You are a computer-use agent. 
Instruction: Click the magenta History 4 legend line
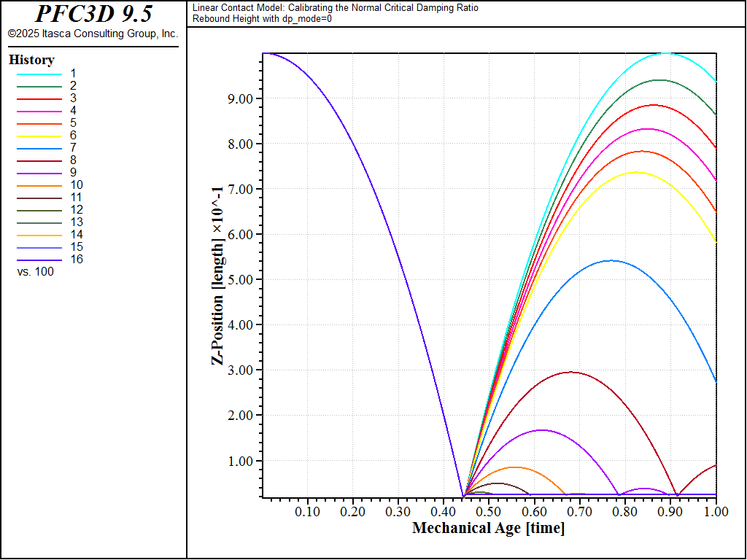click(39, 112)
